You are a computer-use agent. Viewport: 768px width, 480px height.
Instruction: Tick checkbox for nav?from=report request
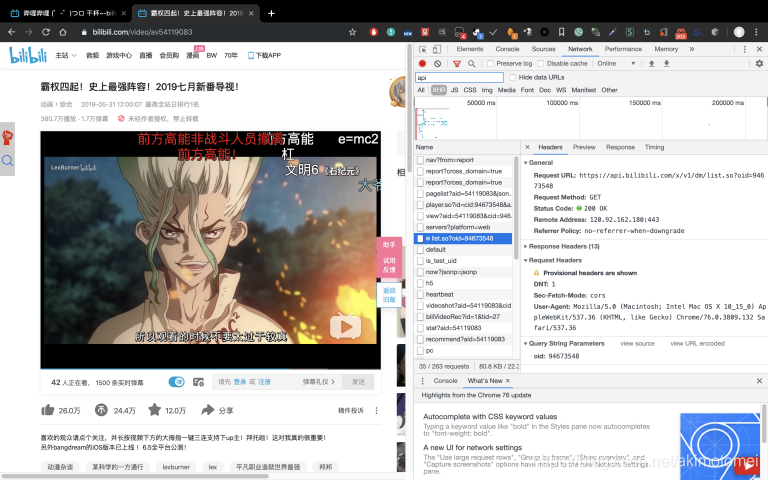(420, 160)
